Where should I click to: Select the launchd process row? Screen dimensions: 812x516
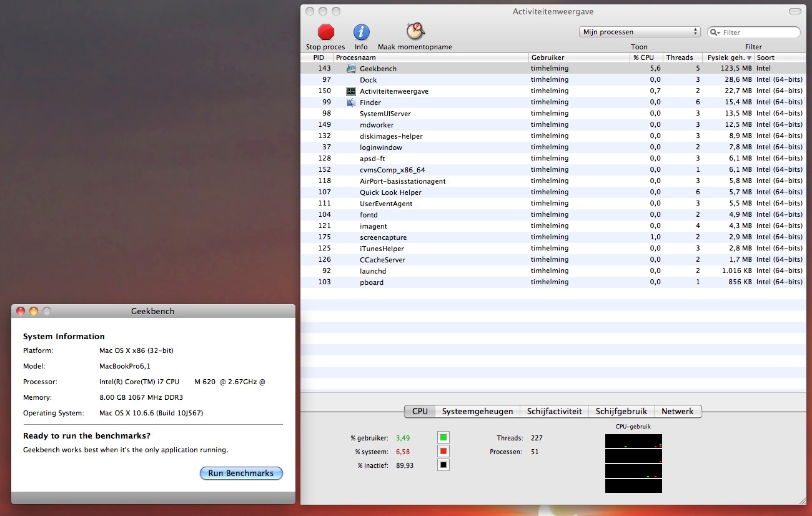tap(553, 271)
